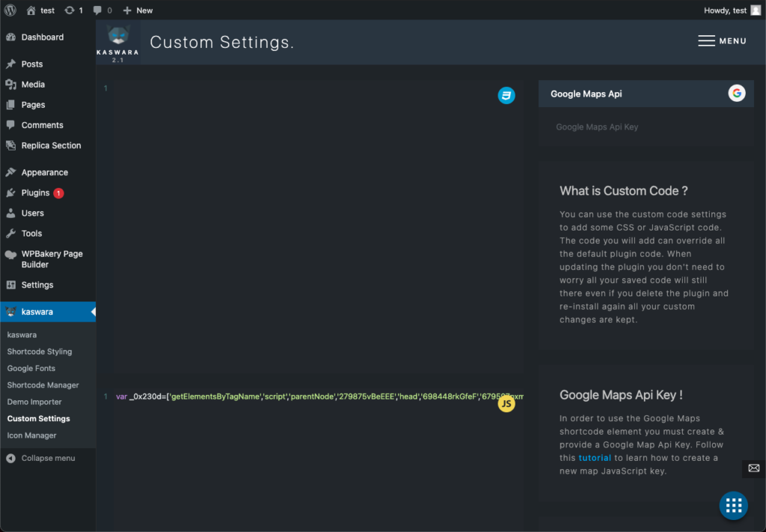Open Icon Manager submenu
This screenshot has width=766, height=532.
pyautogui.click(x=31, y=435)
